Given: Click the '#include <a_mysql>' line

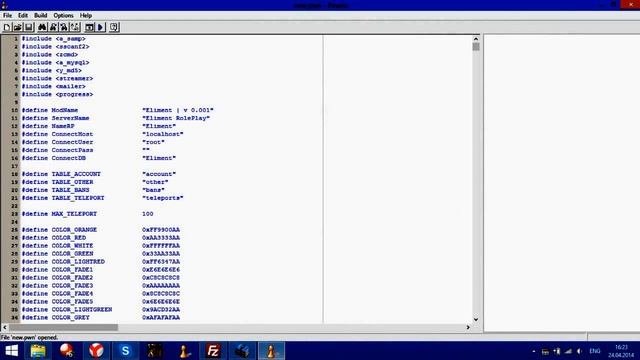Looking at the screenshot, I should (56, 62).
